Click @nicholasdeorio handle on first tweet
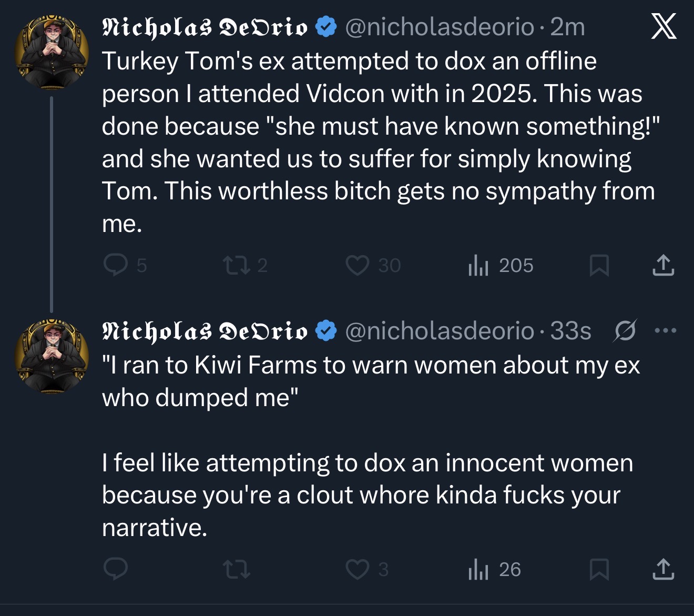The width and height of the screenshot is (694, 616). point(440,27)
